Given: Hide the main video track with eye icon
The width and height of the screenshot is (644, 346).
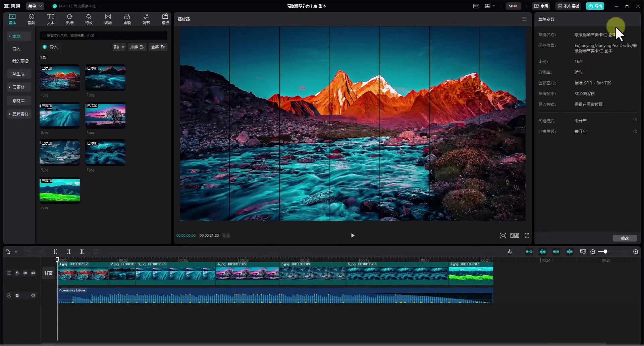Looking at the screenshot, I should coord(25,273).
